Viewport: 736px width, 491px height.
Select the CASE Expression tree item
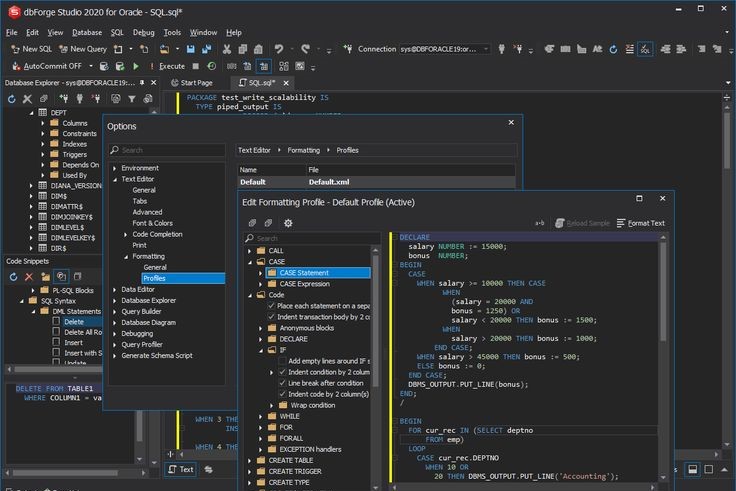pos(304,284)
